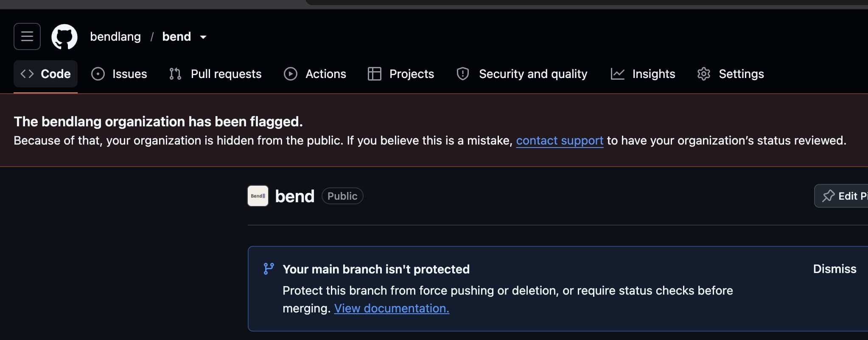Click the Bend repository avatar thumbnail
Screen dimensions: 868x340
tap(258, 196)
